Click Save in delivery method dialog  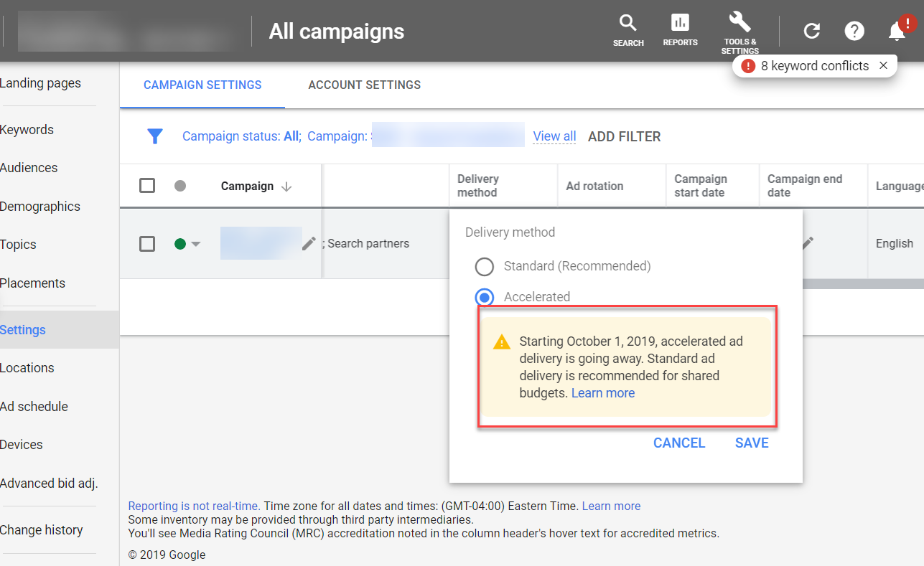click(752, 443)
